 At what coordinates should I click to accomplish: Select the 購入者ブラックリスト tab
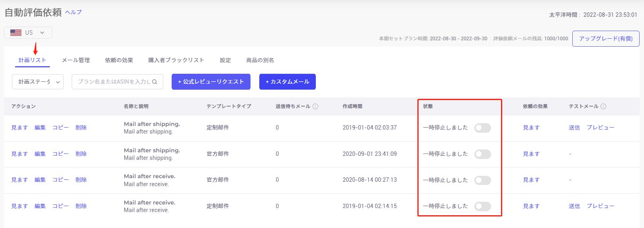(176, 60)
